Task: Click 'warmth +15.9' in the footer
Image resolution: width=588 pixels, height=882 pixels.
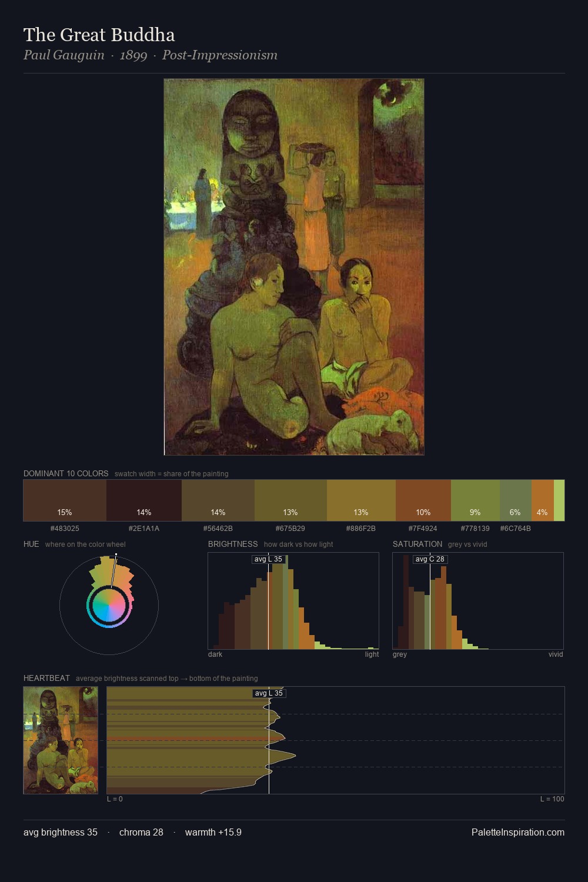Action: pyautogui.click(x=213, y=832)
